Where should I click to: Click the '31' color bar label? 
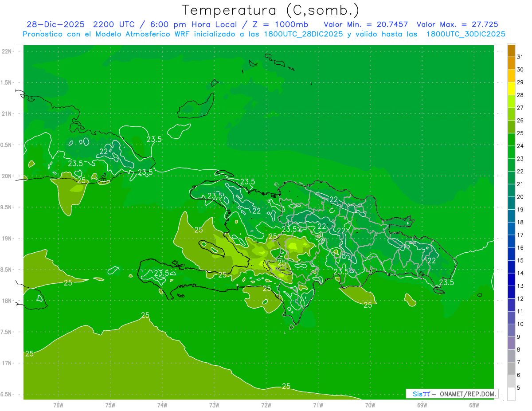click(520, 57)
